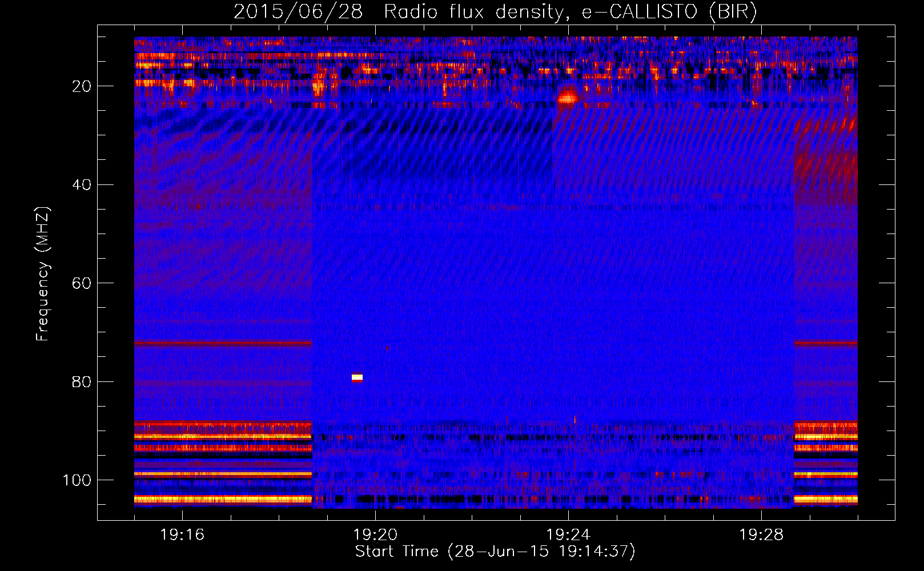Select the 19:20 time tick label
Screen dimensions: 924x571
375,535
